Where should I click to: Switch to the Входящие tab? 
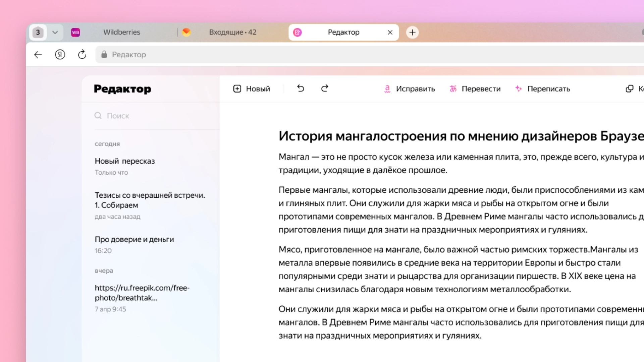click(x=233, y=32)
